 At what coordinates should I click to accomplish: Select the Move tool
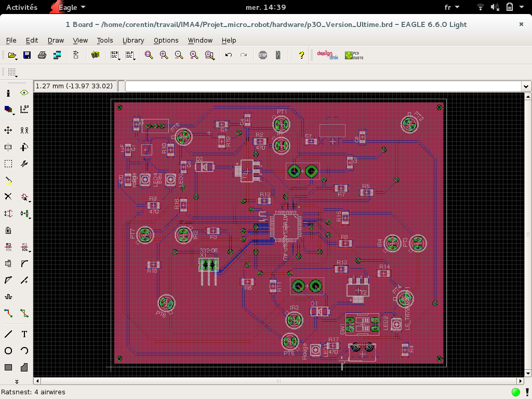tap(8, 130)
